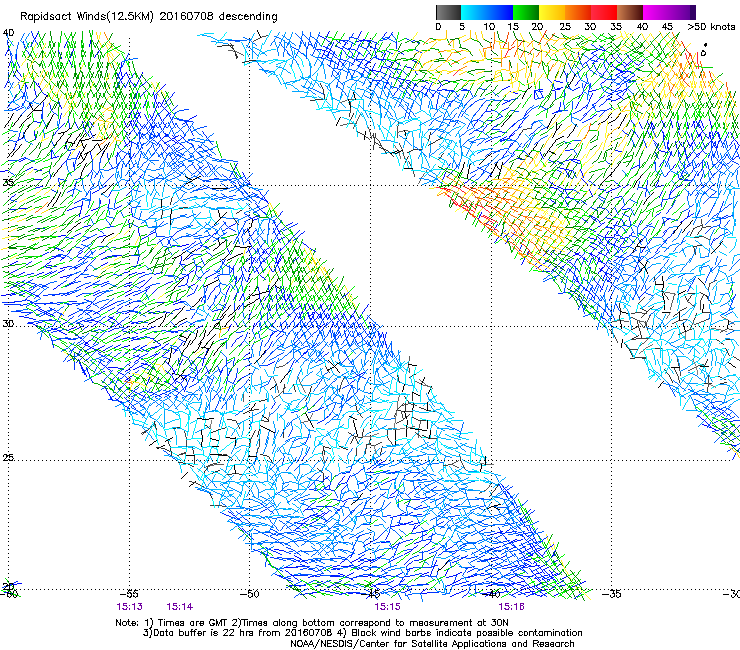Image resolution: width=740 pixels, height=650 pixels.
Task: Click the gray 0-5 knots legend swatch
Action: (448, 12)
